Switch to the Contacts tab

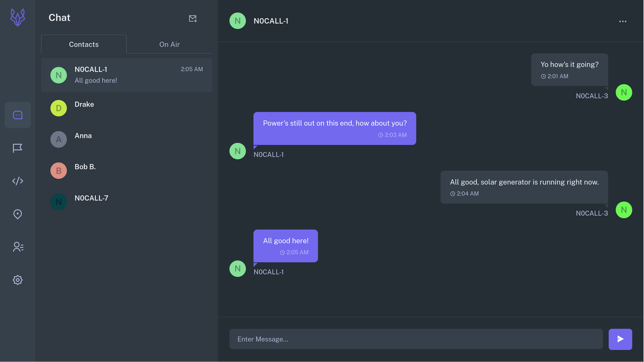[x=84, y=44]
